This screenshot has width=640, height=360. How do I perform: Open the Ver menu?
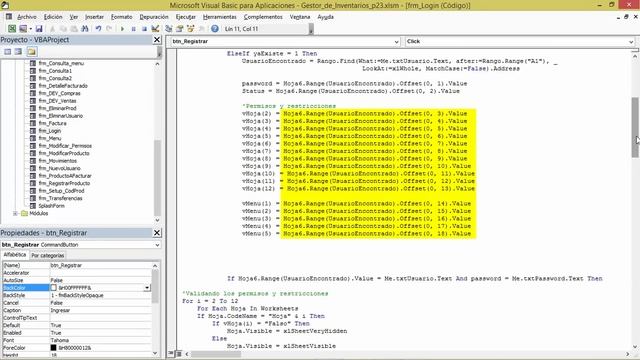[73, 17]
